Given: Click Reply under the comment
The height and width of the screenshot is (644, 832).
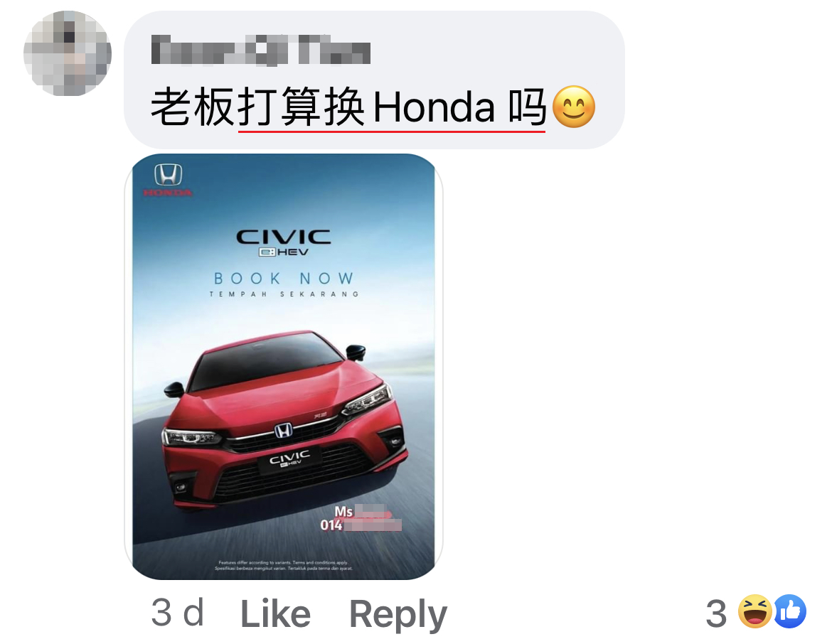Looking at the screenshot, I should pos(398,615).
